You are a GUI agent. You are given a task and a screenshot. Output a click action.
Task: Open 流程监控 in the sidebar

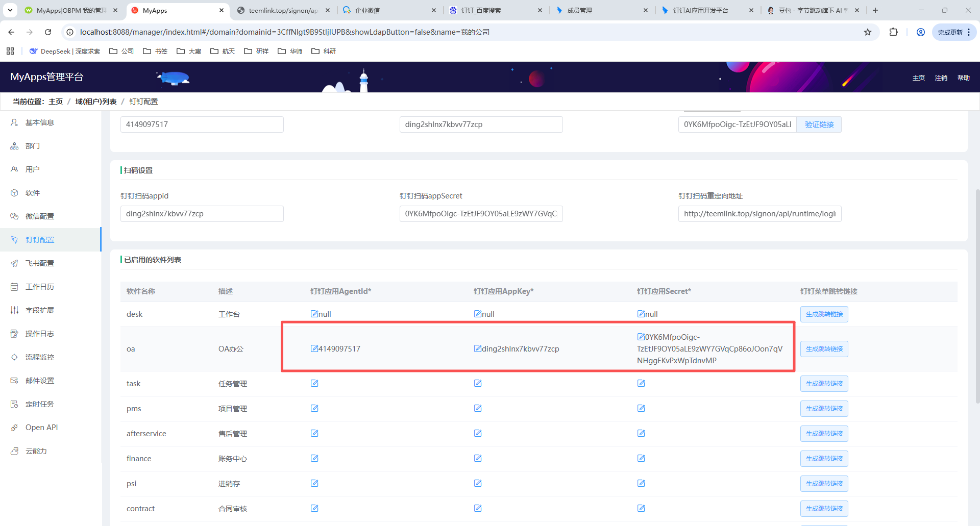[51, 357]
